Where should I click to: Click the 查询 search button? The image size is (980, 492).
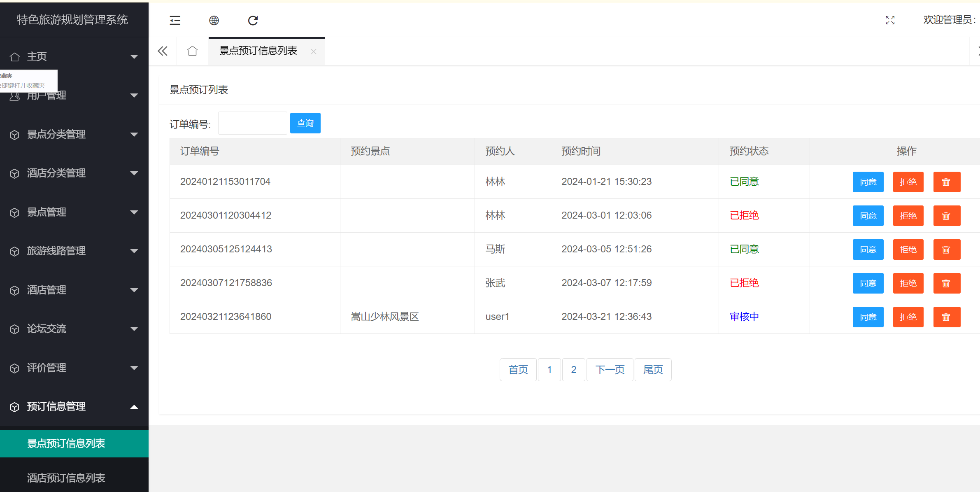coord(305,123)
